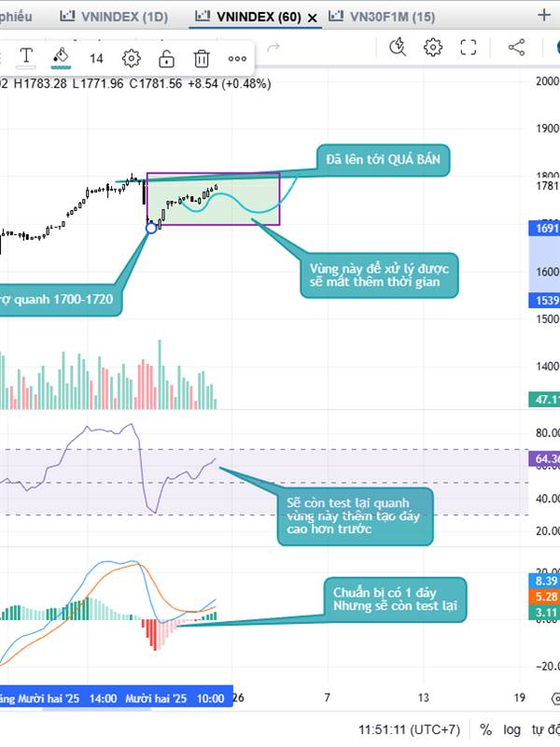560x747 pixels.
Task: Enter fullscreen chart mode
Action: click(x=469, y=47)
